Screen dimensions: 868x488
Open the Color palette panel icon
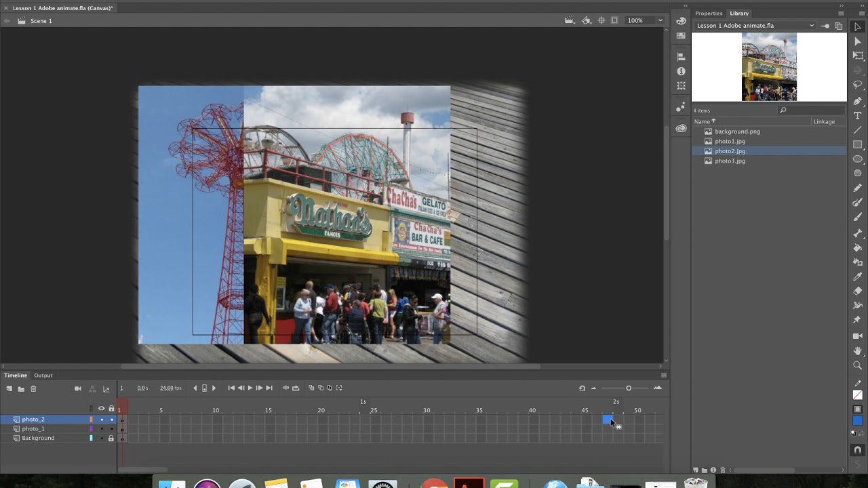tap(682, 21)
